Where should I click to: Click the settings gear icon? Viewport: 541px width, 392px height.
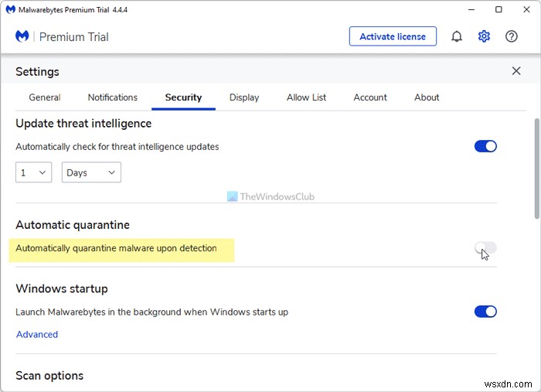[x=484, y=36]
